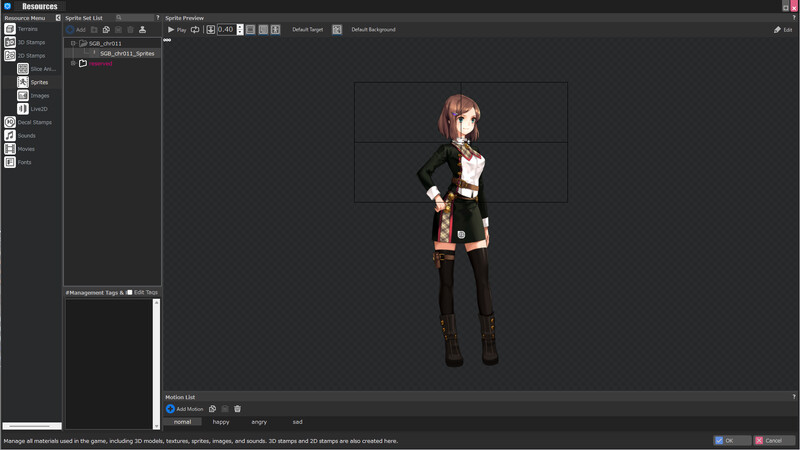Select Slice Animation in resource menu
Screen dimensions: 800x450
[x=37, y=69]
